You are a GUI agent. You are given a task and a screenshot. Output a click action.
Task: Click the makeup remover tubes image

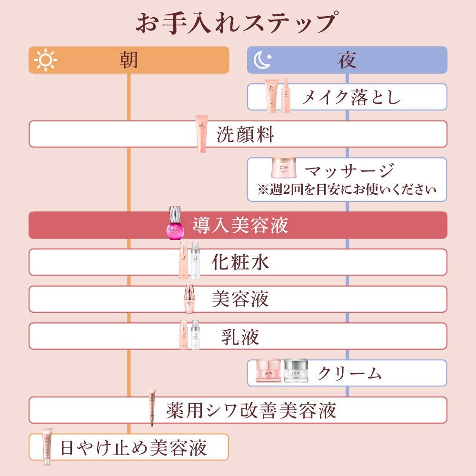click(x=279, y=97)
